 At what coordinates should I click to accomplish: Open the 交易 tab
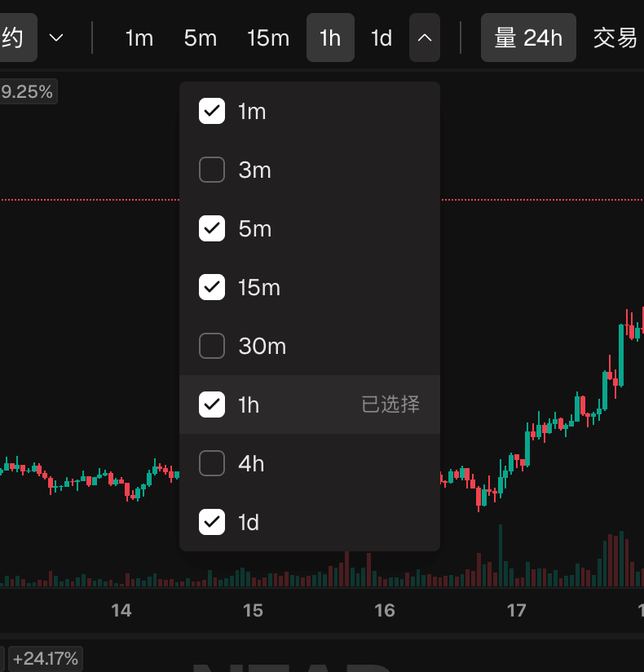tap(615, 38)
